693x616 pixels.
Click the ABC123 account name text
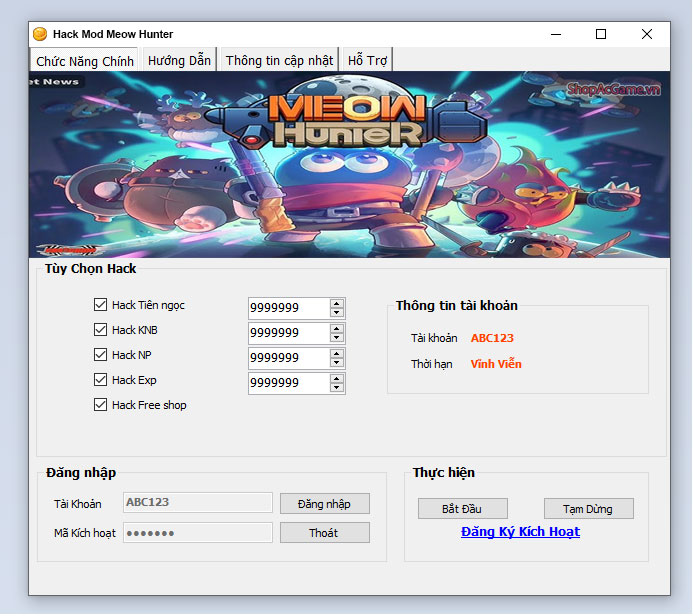pos(492,338)
